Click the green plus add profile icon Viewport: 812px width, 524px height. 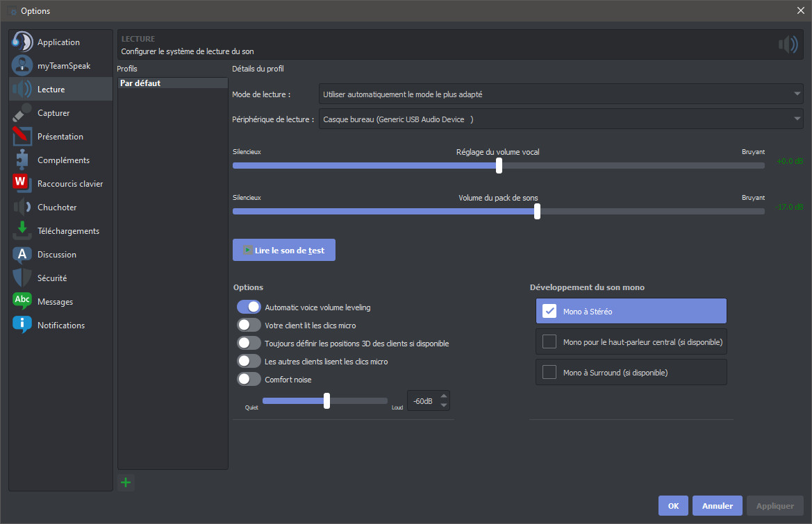click(x=126, y=482)
